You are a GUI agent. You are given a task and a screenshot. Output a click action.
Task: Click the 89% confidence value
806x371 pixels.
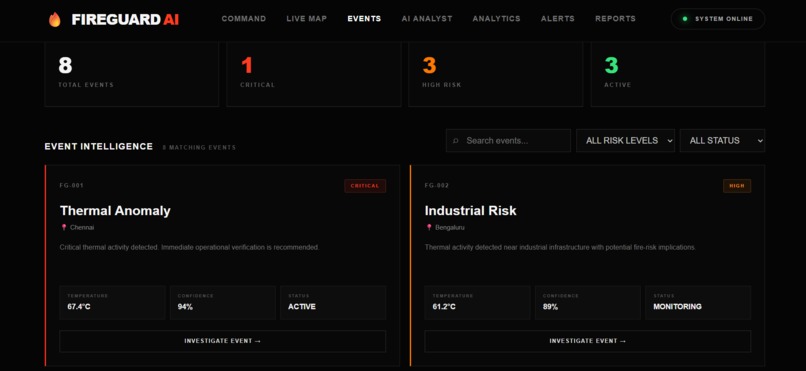(550, 307)
